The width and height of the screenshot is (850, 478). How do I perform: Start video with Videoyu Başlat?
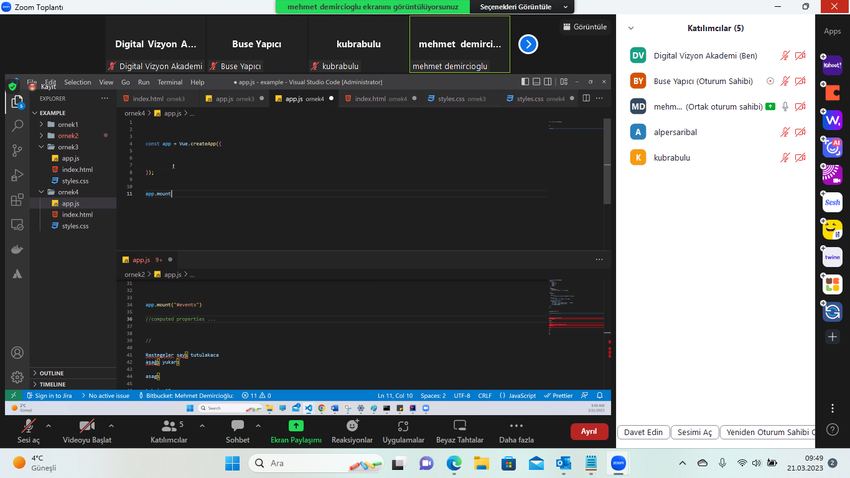87,431
